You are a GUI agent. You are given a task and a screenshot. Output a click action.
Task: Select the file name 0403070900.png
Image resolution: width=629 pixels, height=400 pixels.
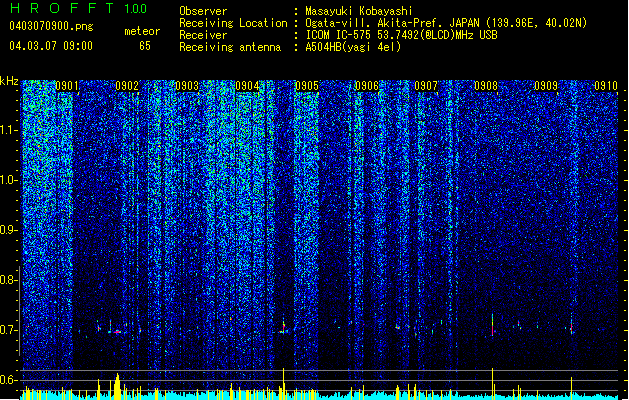[51, 26]
